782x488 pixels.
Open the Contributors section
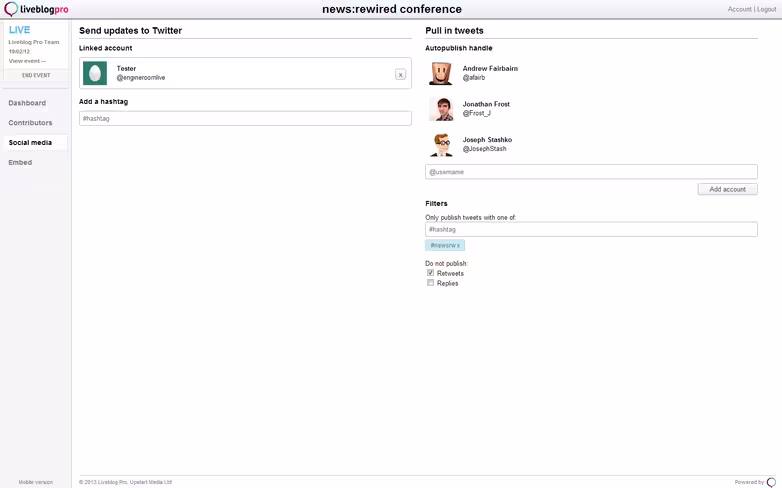(30, 123)
